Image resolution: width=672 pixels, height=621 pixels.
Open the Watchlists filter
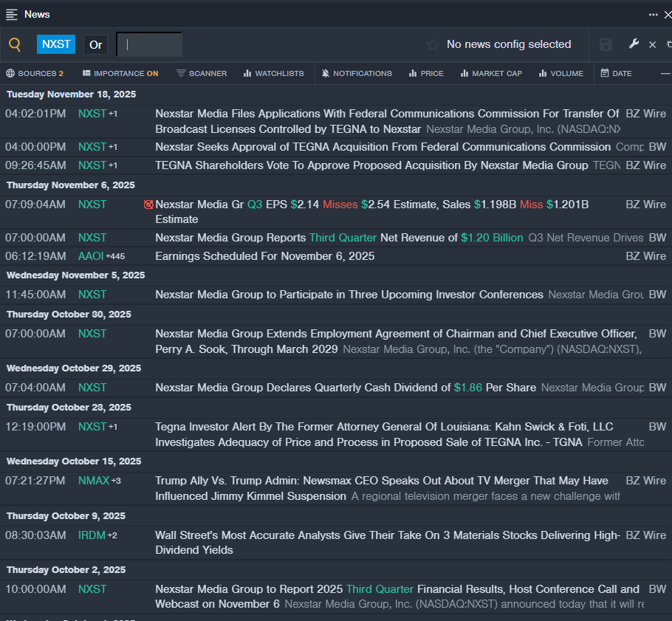click(273, 73)
